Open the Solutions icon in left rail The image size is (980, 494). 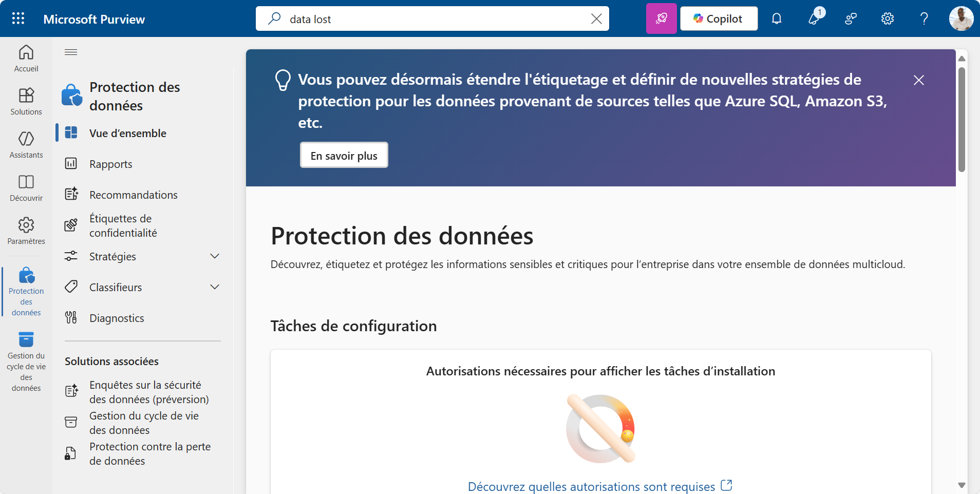point(26,101)
